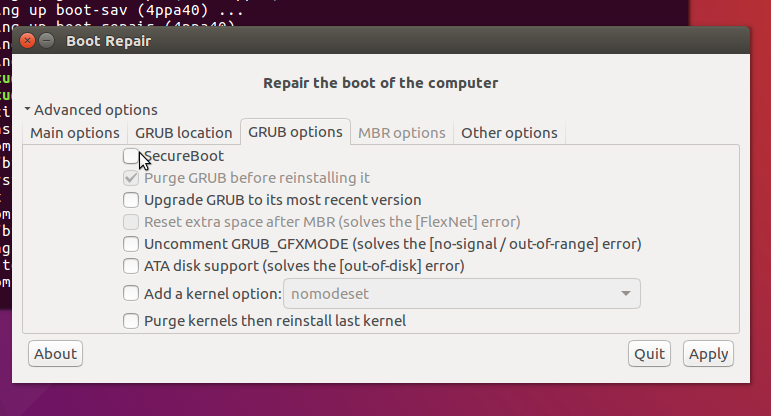Check the Add a kernel option box
The image size is (771, 416).
tap(131, 293)
